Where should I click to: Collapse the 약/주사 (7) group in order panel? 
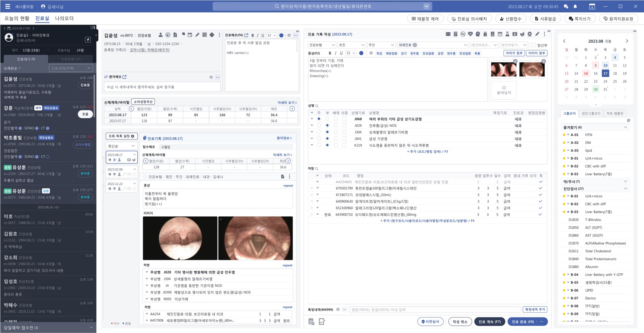[x=626, y=181]
